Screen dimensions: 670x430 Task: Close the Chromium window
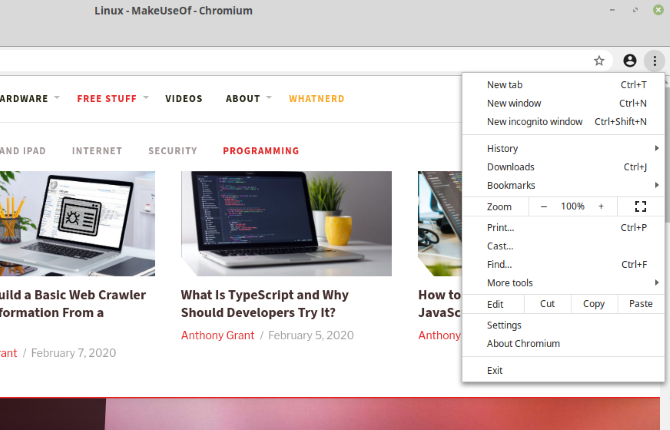[x=658, y=10]
